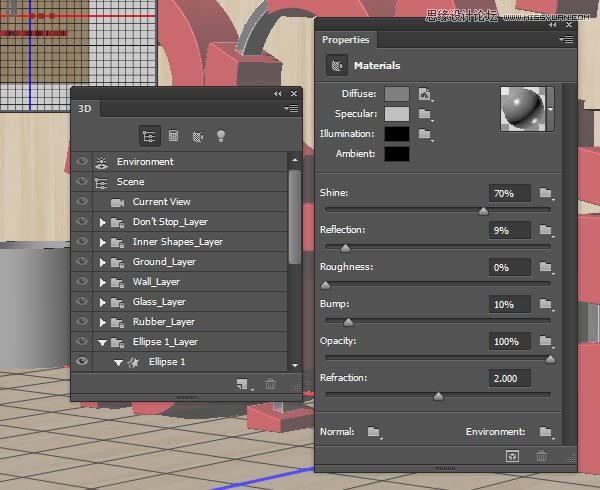Select the Properties panel tab
This screenshot has height=490, width=600.
(346, 40)
